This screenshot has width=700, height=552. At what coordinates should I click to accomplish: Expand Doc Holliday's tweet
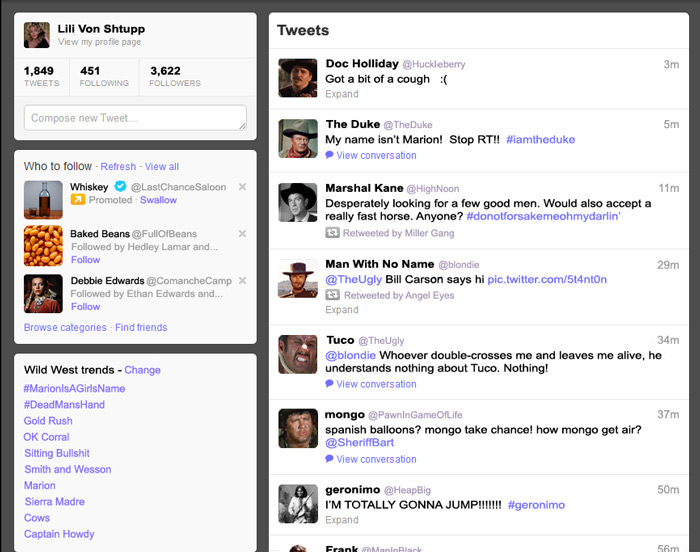pos(342,94)
